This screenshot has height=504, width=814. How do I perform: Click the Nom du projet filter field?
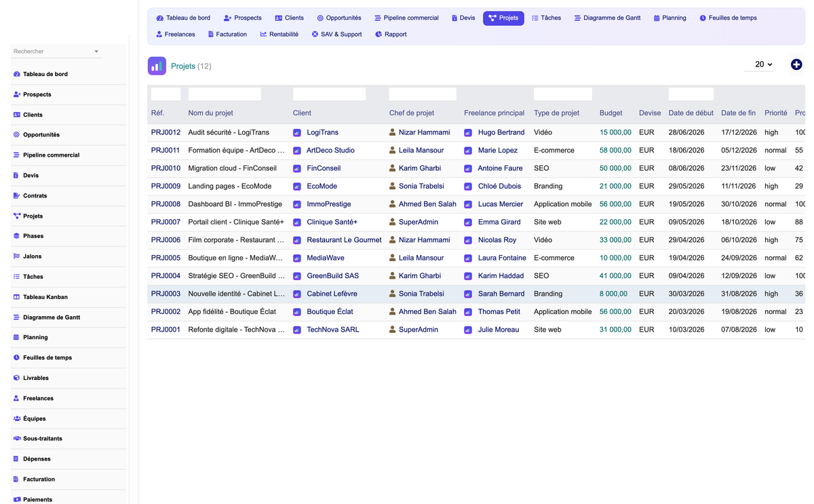click(x=225, y=94)
